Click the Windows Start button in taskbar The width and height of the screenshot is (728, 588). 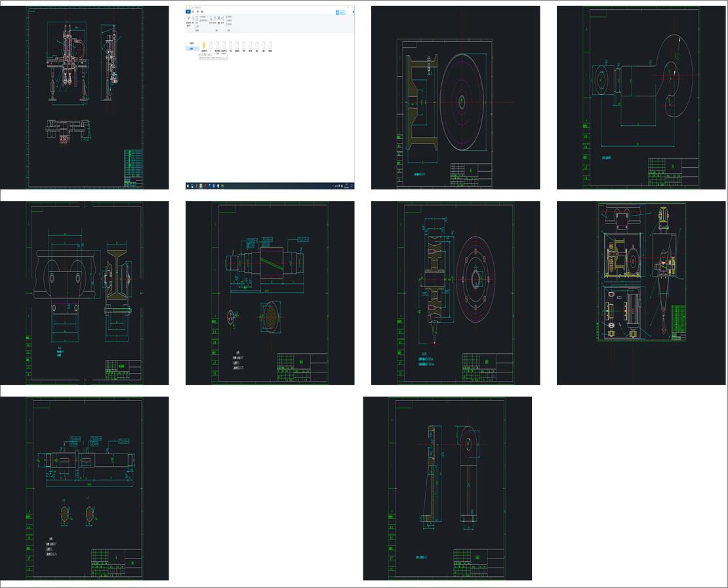(188, 186)
